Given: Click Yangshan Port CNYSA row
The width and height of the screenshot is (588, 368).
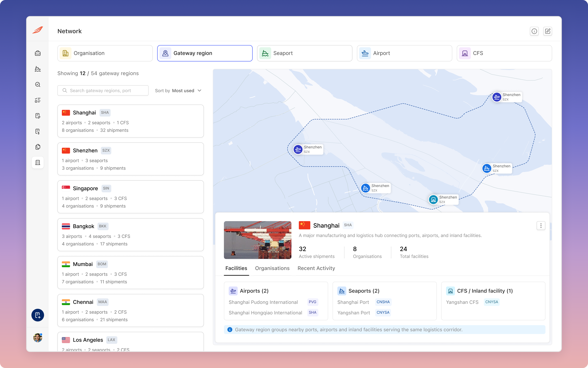Looking at the screenshot, I should (x=364, y=312).
